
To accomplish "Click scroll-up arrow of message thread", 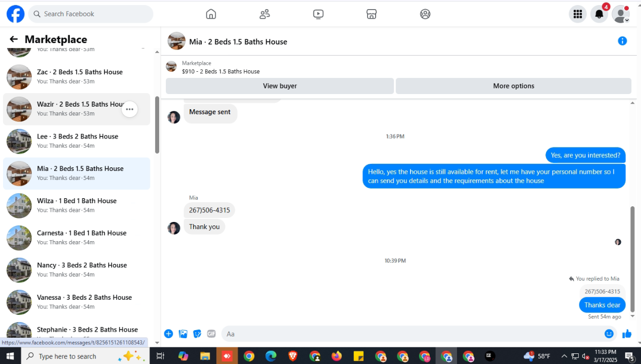I will pos(632,103).
